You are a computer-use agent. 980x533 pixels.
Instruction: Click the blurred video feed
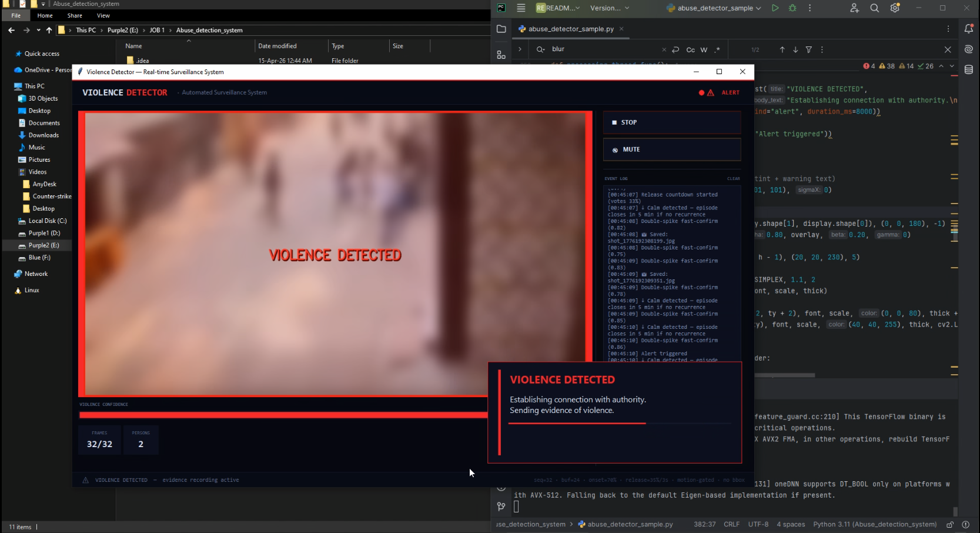click(335, 254)
